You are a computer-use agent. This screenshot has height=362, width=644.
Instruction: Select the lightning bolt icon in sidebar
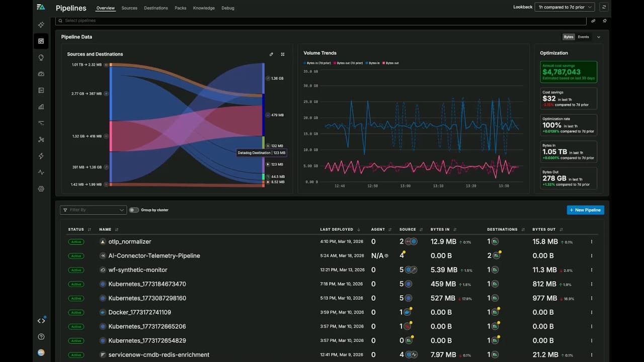pos(41,156)
